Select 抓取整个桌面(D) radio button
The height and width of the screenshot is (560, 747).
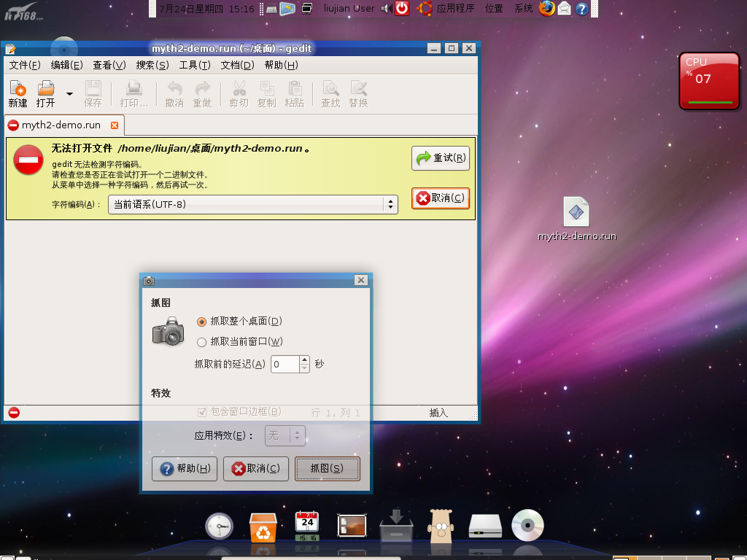coord(201,322)
